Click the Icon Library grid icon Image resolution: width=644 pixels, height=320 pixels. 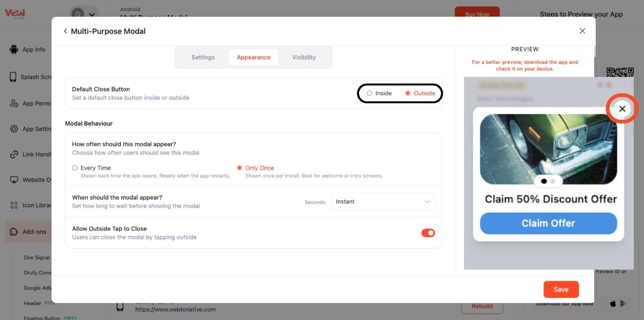[x=14, y=205]
